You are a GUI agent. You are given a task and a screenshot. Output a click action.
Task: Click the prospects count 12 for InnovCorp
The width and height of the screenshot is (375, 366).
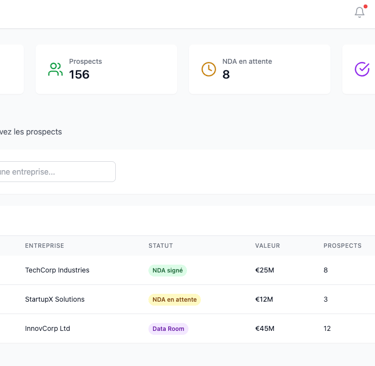pyautogui.click(x=327, y=329)
